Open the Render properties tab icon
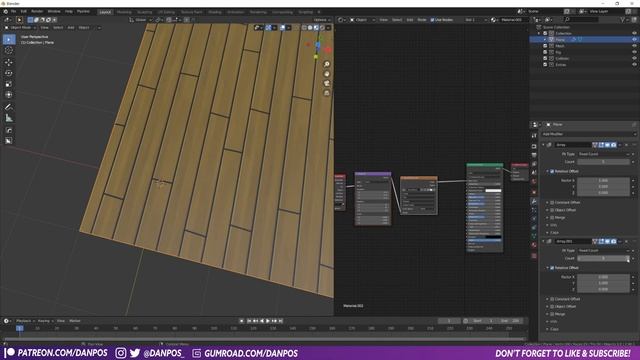The width and height of the screenshot is (640, 360). (x=534, y=146)
